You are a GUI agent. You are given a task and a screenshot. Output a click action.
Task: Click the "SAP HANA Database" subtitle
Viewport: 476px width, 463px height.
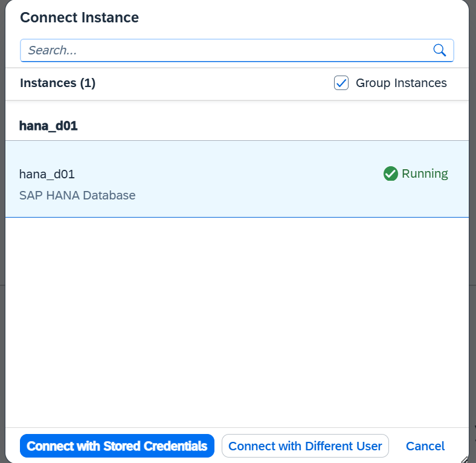(77, 195)
